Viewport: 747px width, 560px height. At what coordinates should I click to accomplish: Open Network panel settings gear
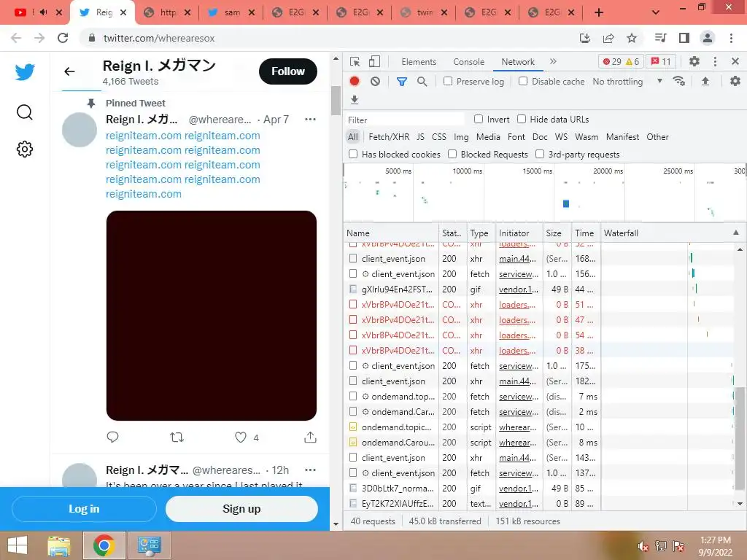(735, 81)
